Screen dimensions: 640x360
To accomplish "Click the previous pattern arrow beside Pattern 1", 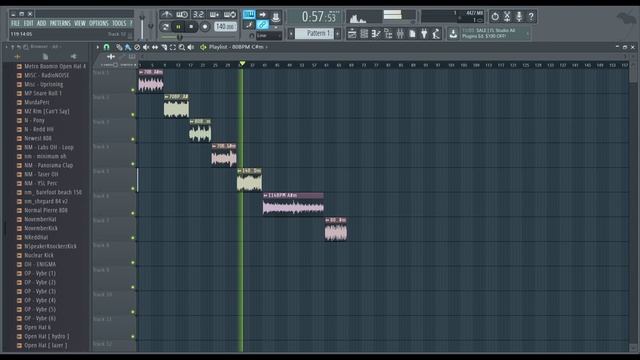I will (291, 33).
